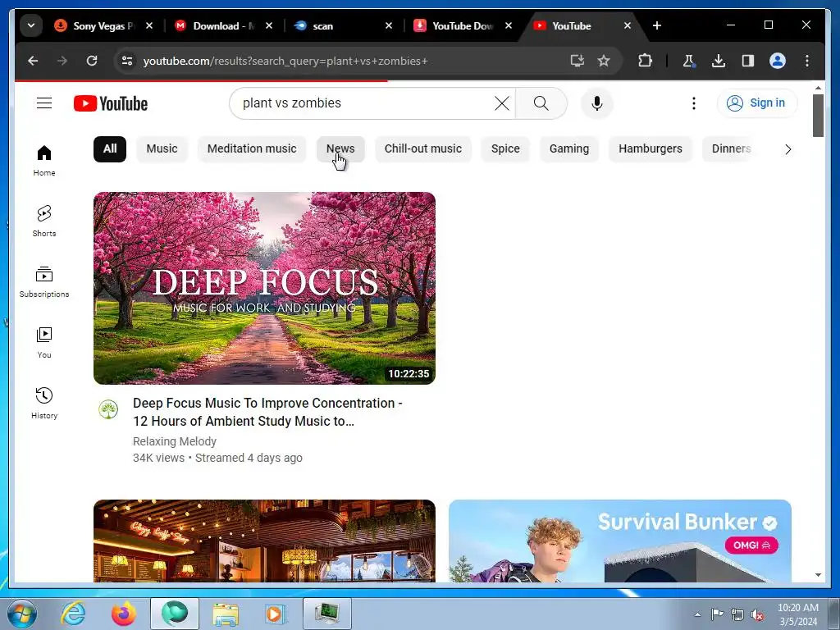The height and width of the screenshot is (630, 840).
Task: Close the active YouTube tab
Action: (x=628, y=25)
